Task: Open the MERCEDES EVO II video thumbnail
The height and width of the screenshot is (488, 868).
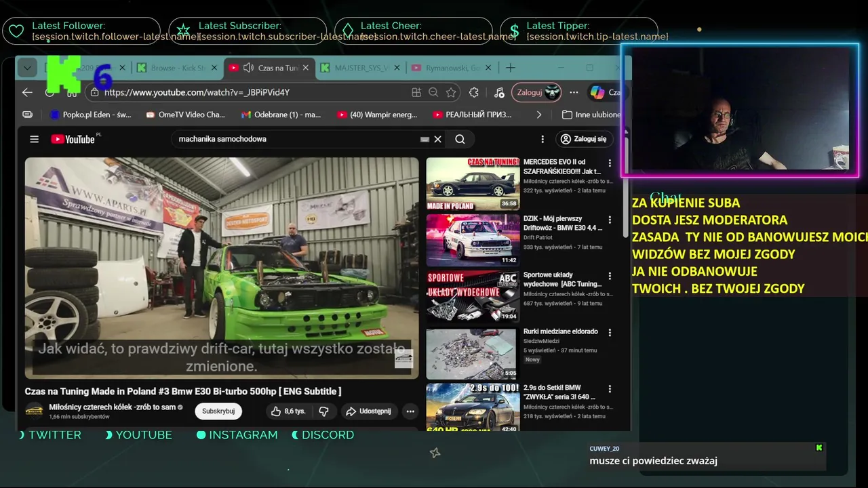Action: click(473, 184)
